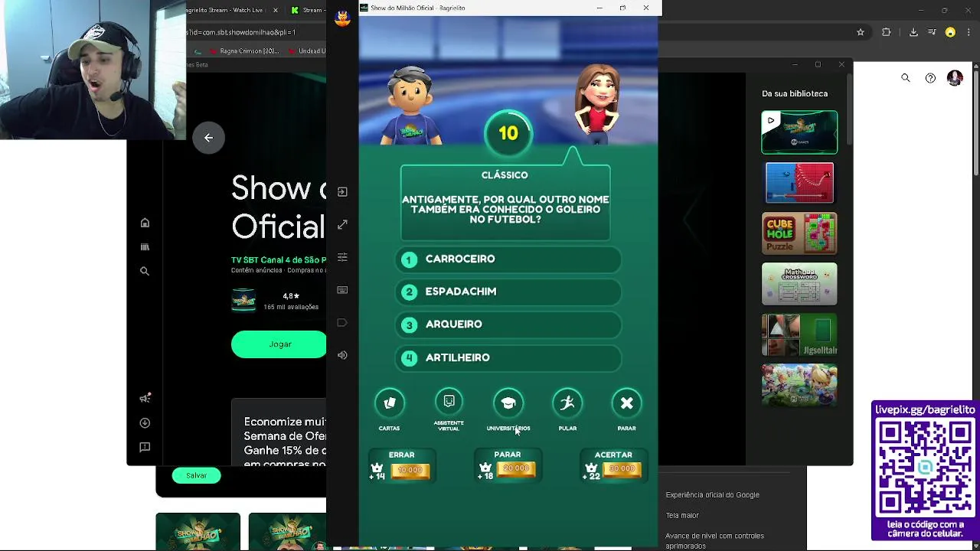Use the Cartas lifeline icon
980x551 pixels.
coord(389,403)
